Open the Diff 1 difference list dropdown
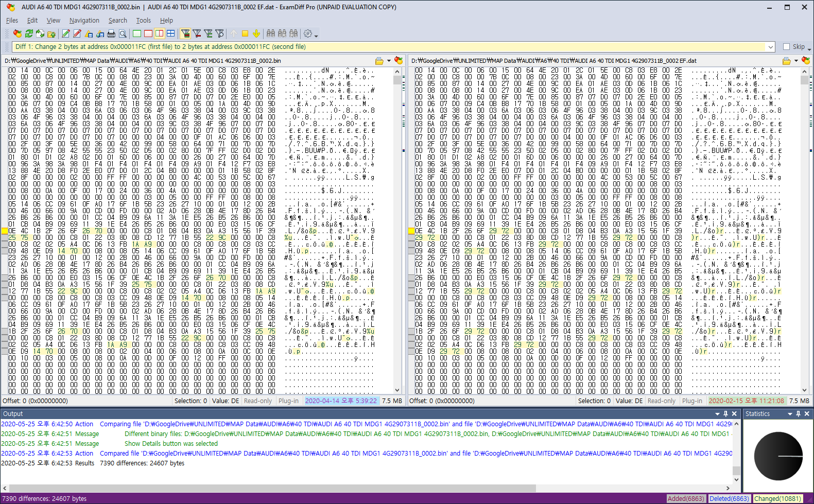Image resolution: width=814 pixels, height=504 pixels. click(770, 47)
